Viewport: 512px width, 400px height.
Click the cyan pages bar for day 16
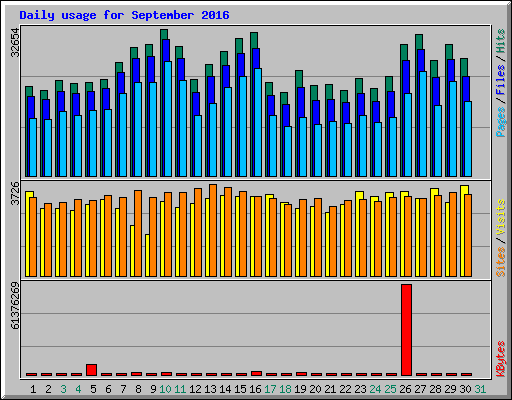pyautogui.click(x=258, y=123)
